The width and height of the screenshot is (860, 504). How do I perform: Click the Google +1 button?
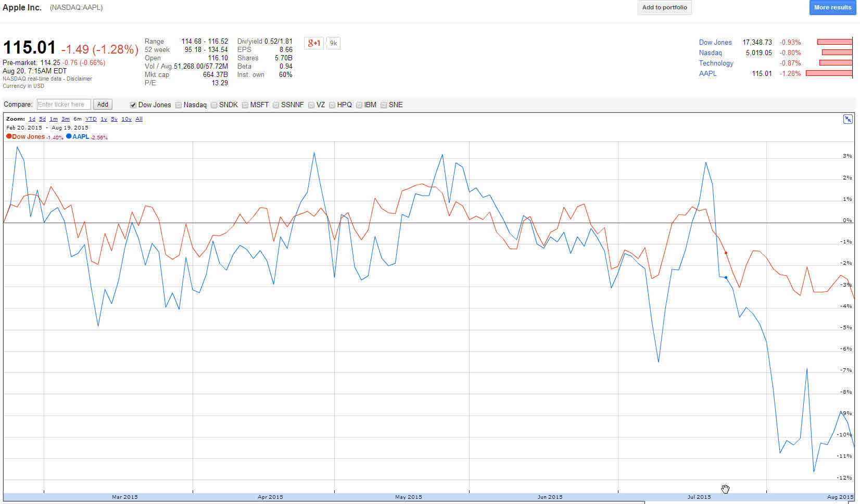point(314,43)
